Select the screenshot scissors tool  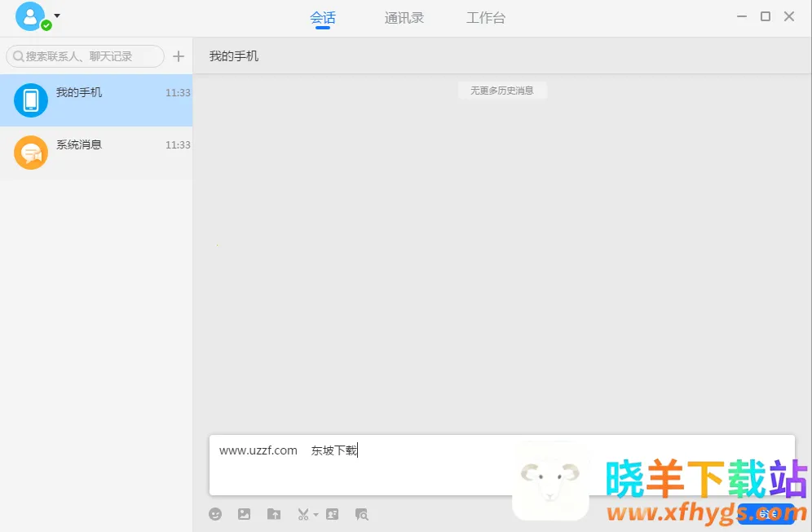302,514
